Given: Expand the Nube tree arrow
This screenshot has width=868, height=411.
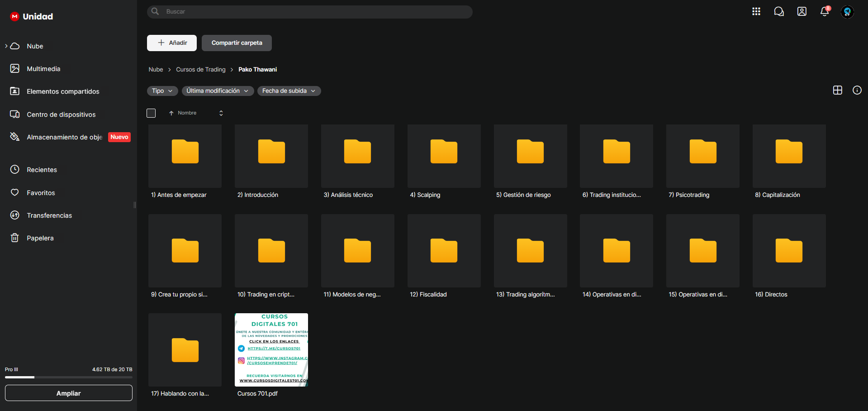Looking at the screenshot, I should pyautogui.click(x=6, y=46).
